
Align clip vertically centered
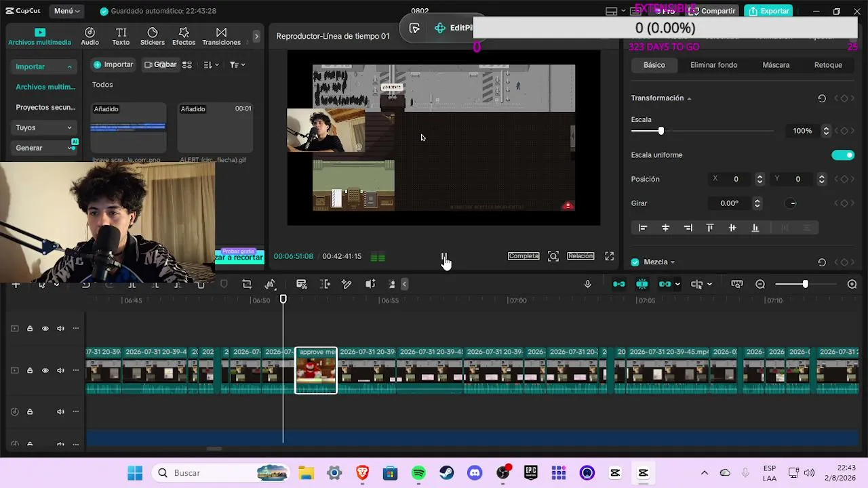point(732,228)
